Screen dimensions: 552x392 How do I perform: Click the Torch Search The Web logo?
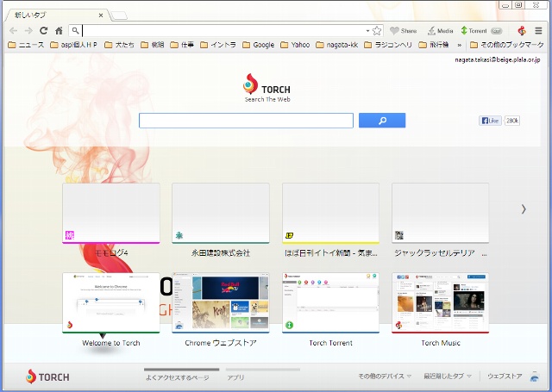coord(267,88)
